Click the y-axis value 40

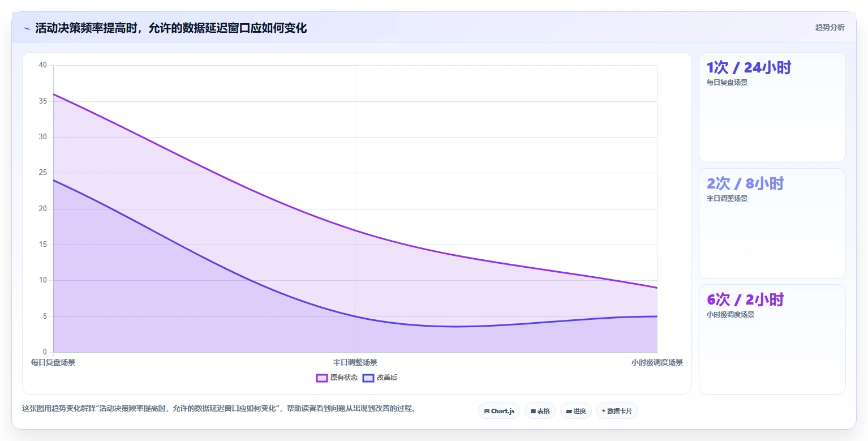tap(43, 65)
